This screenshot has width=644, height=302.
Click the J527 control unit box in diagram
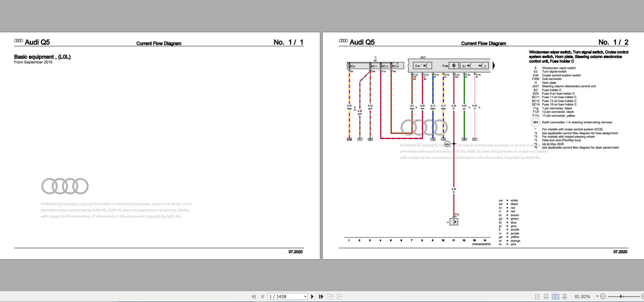[450, 66]
